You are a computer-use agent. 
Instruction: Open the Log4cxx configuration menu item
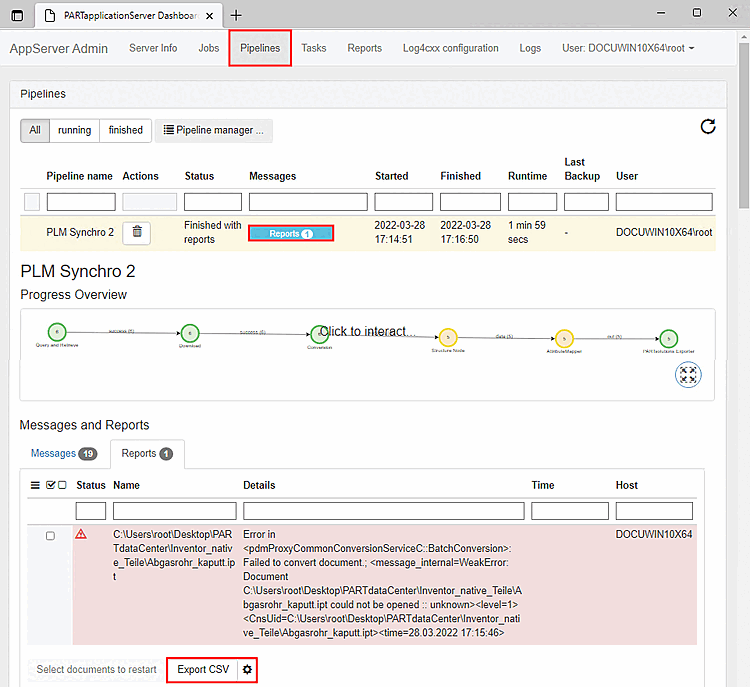click(x=450, y=48)
